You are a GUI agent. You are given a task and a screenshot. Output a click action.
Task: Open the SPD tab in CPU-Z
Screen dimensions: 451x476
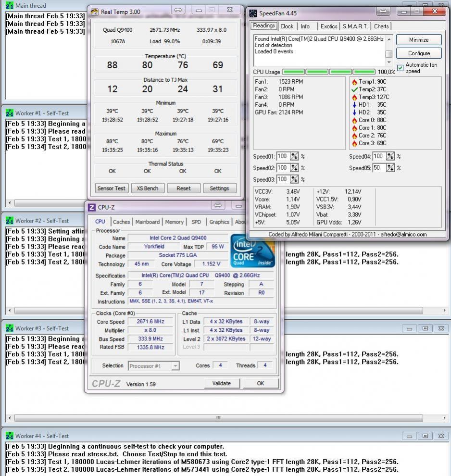(196, 222)
